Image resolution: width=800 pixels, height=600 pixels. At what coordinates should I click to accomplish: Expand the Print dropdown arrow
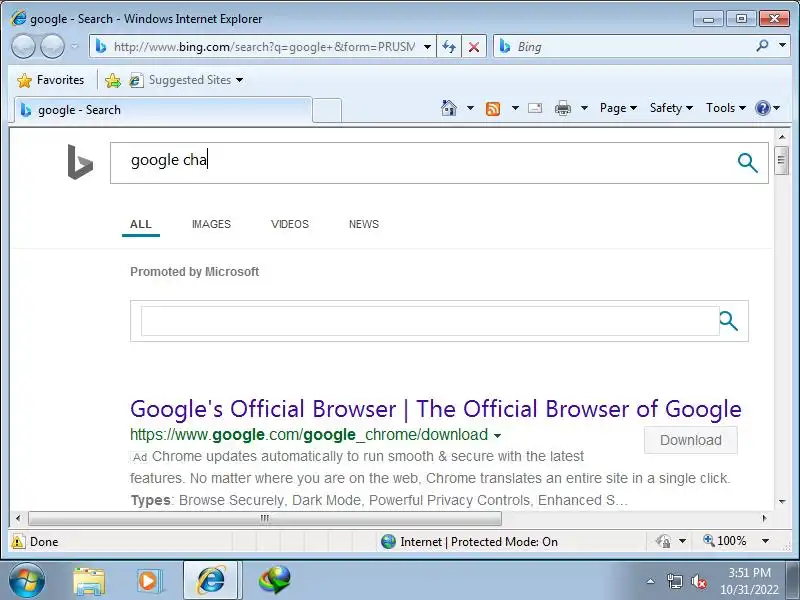pyautogui.click(x=585, y=108)
